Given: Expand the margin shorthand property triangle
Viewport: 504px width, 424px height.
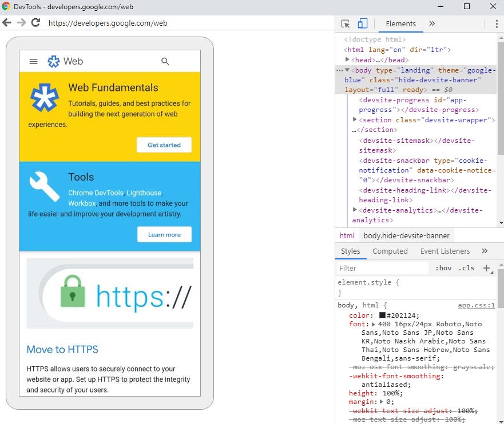Looking at the screenshot, I should point(381,402).
